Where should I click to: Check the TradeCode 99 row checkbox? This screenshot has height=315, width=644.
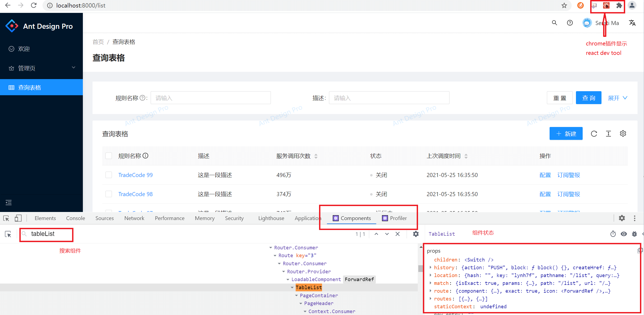(109, 175)
